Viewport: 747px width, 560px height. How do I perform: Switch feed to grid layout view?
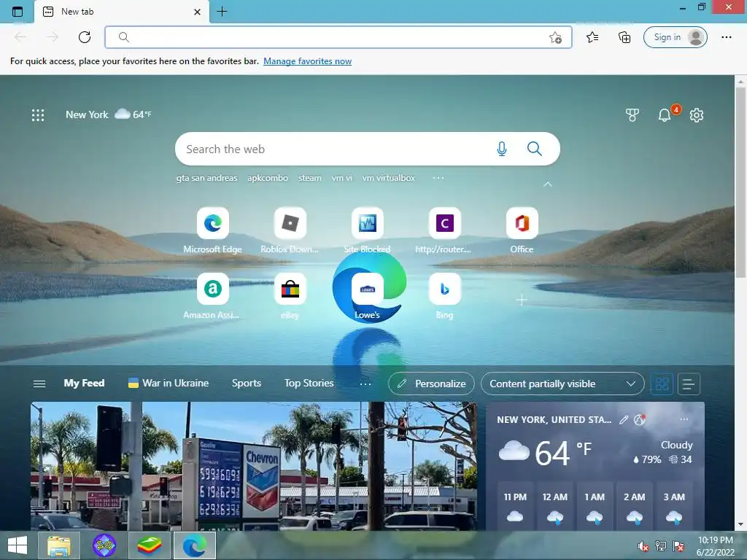tap(662, 384)
